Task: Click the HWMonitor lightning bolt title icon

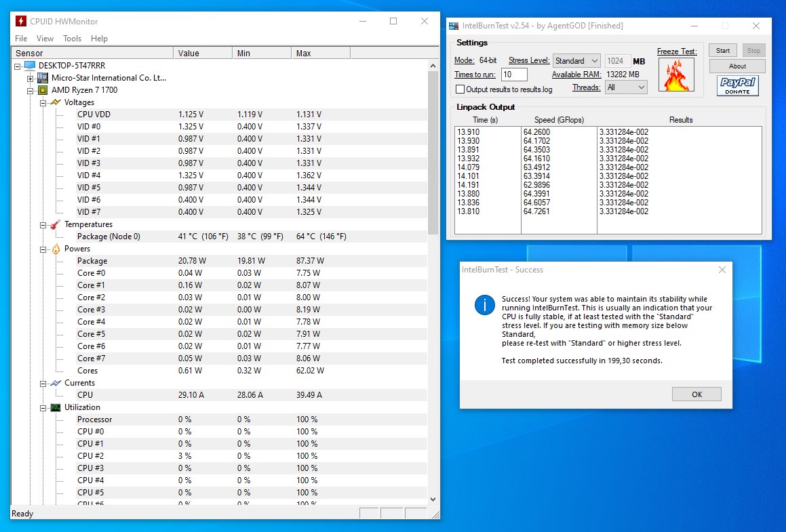Action: (x=20, y=21)
